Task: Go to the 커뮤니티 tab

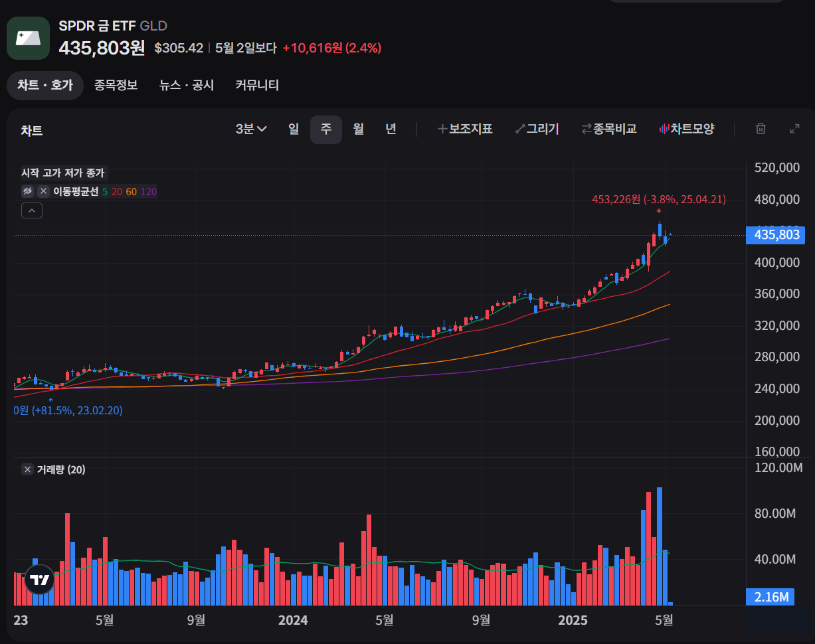Action: pos(257,86)
